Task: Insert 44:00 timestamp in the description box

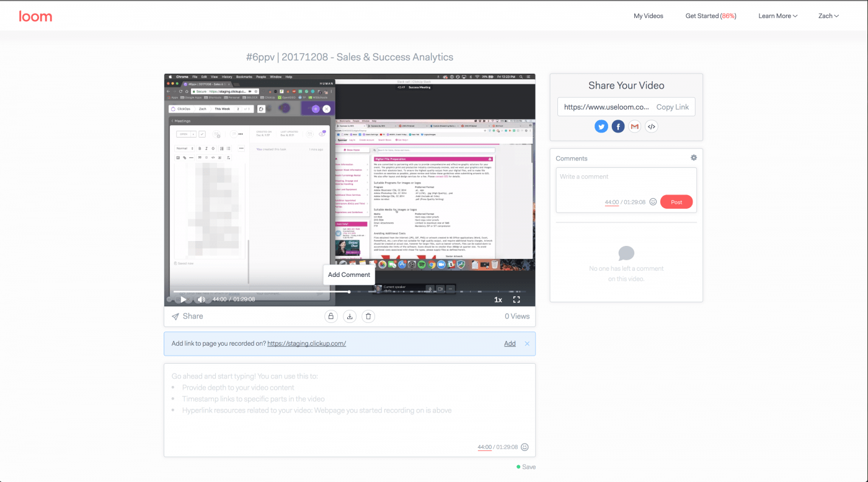Action: click(x=484, y=447)
